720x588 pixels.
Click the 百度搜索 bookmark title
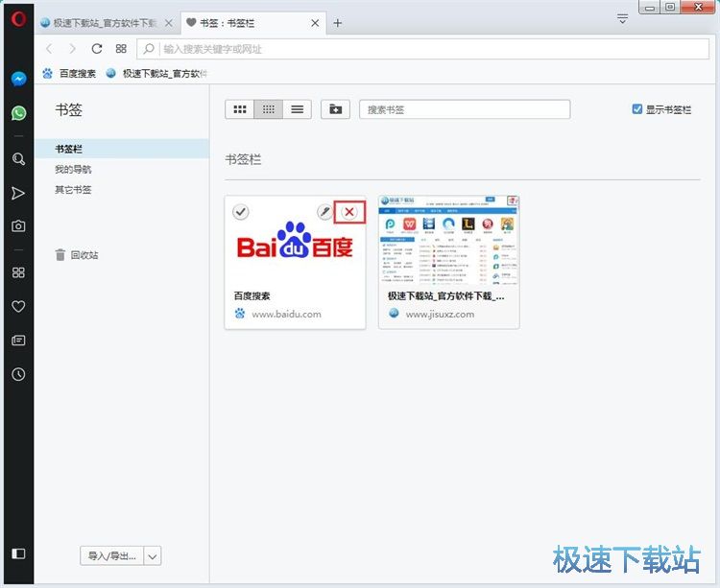click(252, 295)
